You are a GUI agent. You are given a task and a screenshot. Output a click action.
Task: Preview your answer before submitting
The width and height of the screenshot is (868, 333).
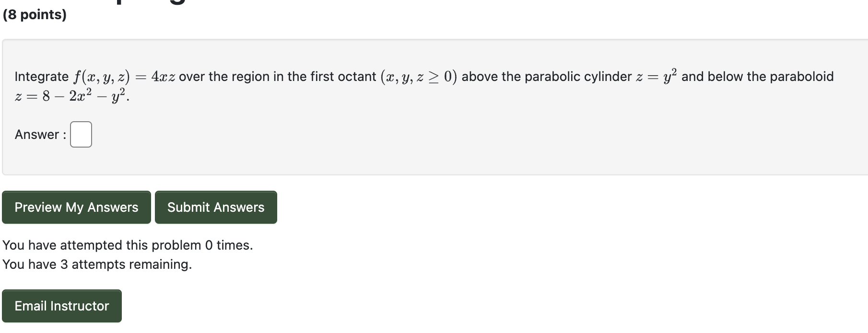(x=76, y=207)
